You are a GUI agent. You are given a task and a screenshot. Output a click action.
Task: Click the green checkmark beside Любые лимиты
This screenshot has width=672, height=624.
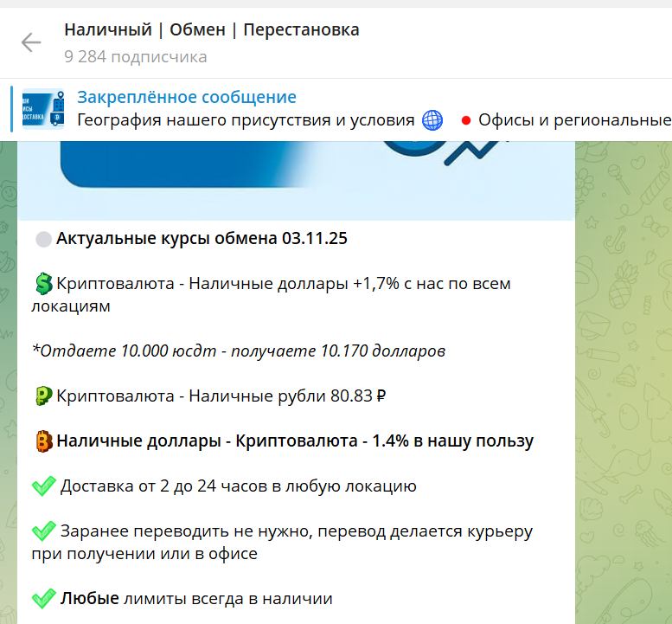[x=43, y=598]
